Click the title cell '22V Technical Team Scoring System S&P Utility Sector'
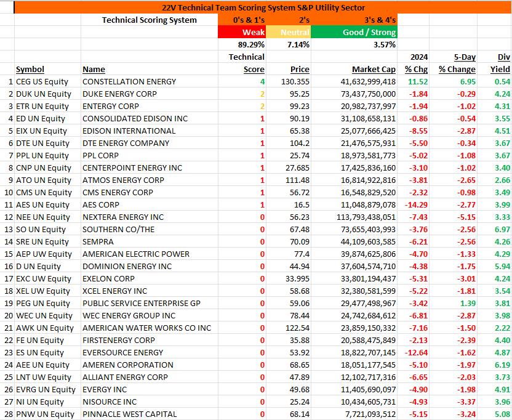Viewport: 512px width, 420px height. point(263,7)
